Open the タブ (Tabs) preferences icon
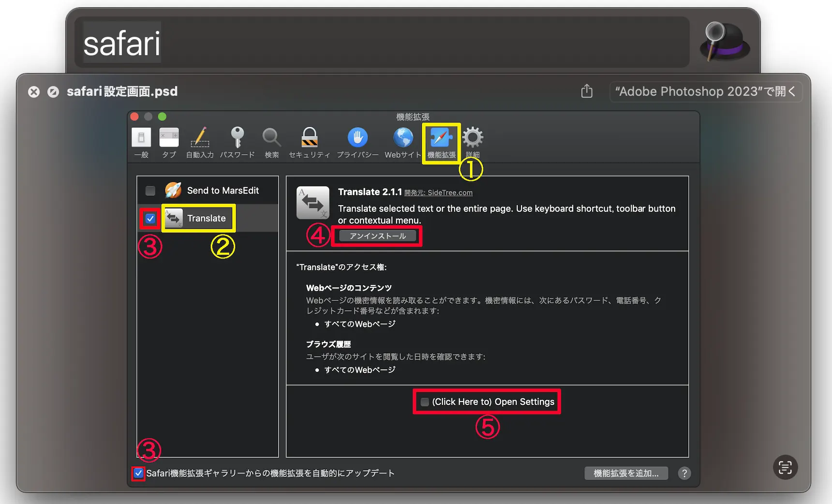832x504 pixels. pos(169,143)
